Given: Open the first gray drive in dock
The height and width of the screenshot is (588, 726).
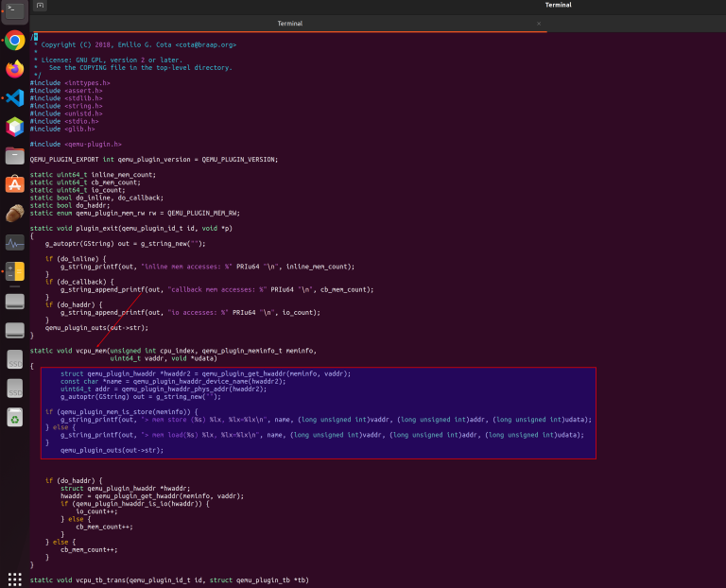Looking at the screenshot, I should (x=15, y=302).
